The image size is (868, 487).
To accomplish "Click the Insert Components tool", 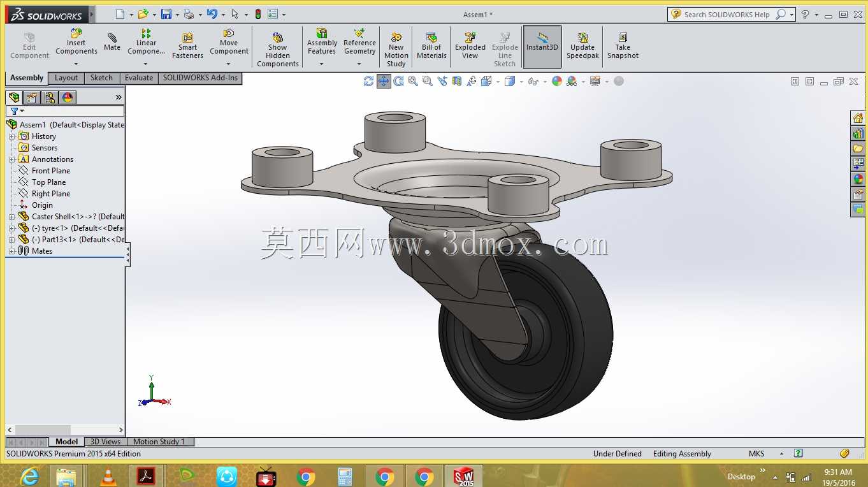I will (x=76, y=42).
